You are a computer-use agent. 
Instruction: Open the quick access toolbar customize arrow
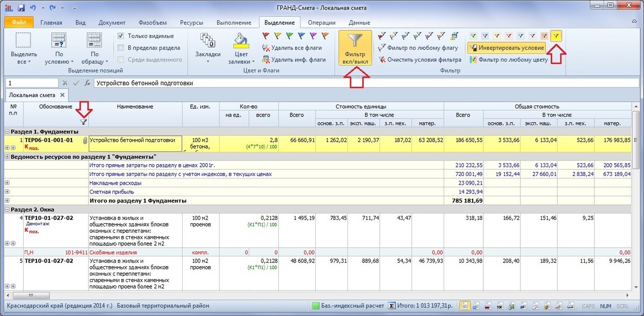(74, 8)
